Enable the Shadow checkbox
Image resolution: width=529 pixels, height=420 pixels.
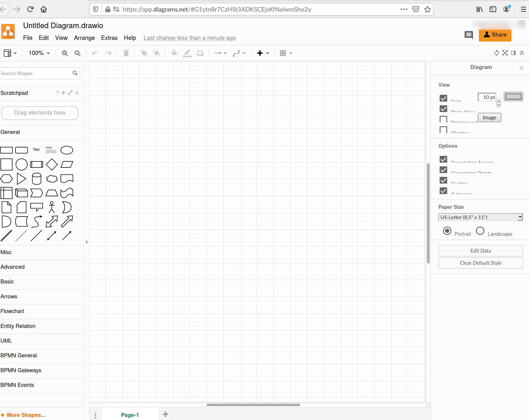click(443, 129)
